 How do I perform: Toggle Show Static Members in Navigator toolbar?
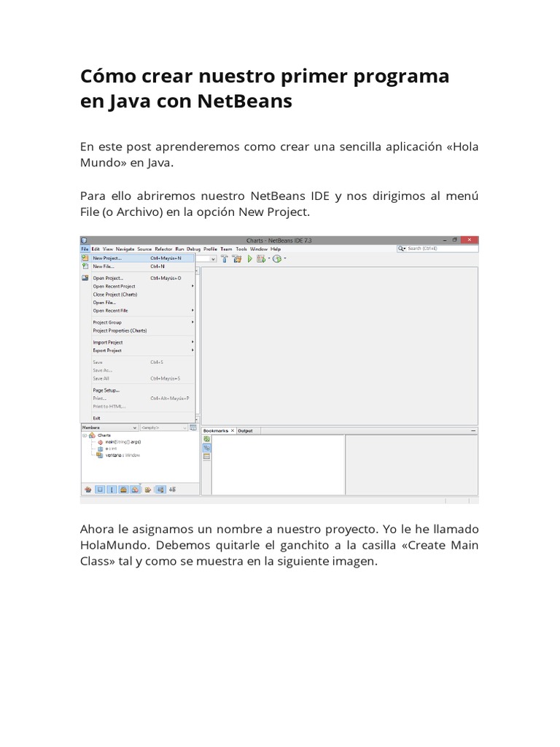[x=112, y=489]
